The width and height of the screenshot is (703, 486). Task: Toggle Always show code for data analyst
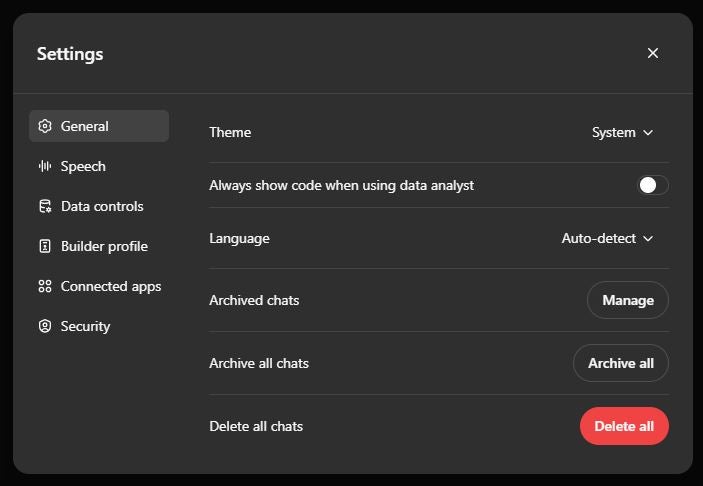653,185
